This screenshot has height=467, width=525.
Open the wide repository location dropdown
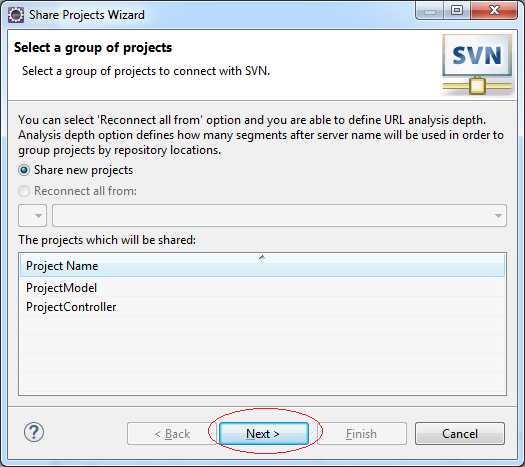coord(279,216)
